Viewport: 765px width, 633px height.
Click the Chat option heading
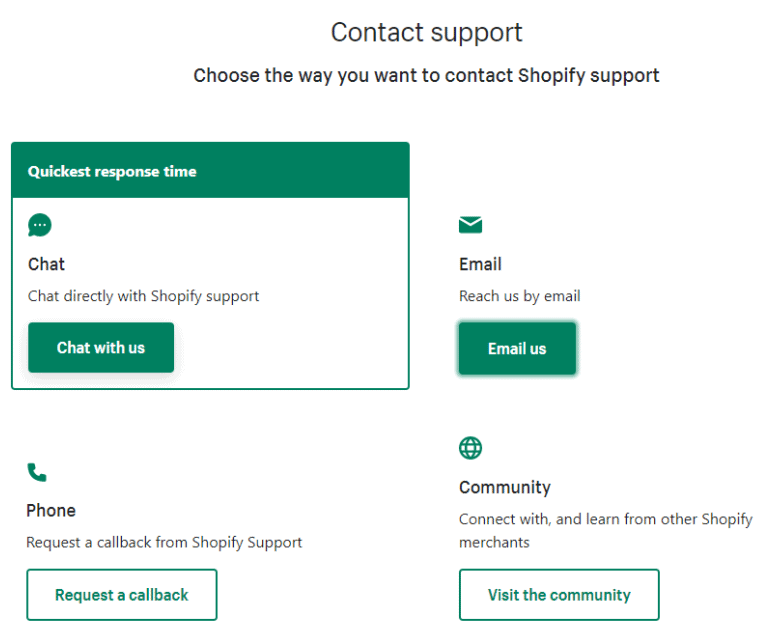[x=46, y=264]
